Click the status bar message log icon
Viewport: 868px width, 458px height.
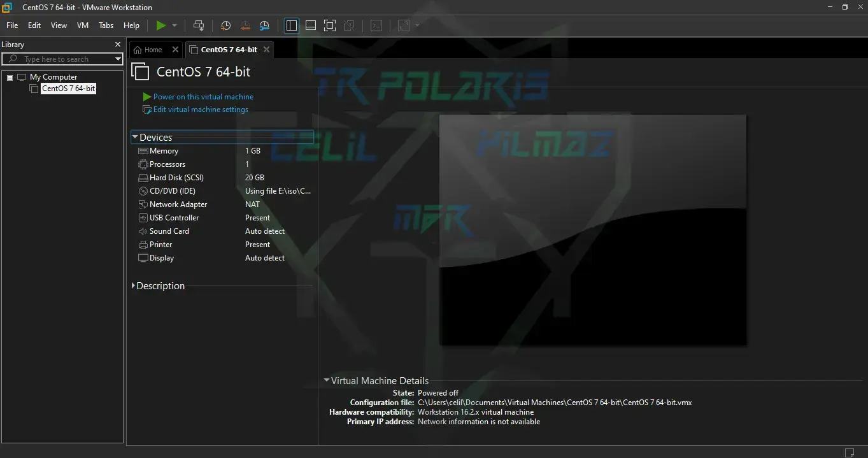point(850,452)
